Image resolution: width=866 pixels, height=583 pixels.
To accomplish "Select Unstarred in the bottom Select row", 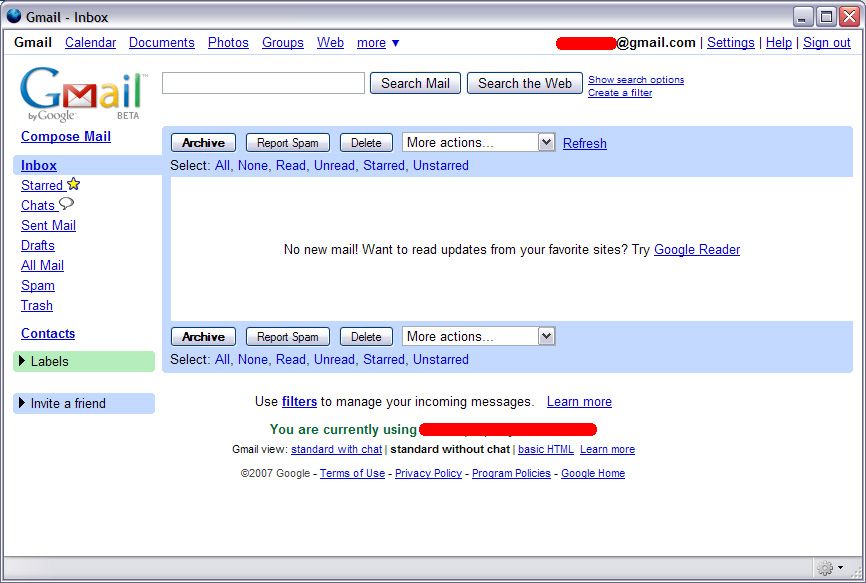I will coord(441,359).
